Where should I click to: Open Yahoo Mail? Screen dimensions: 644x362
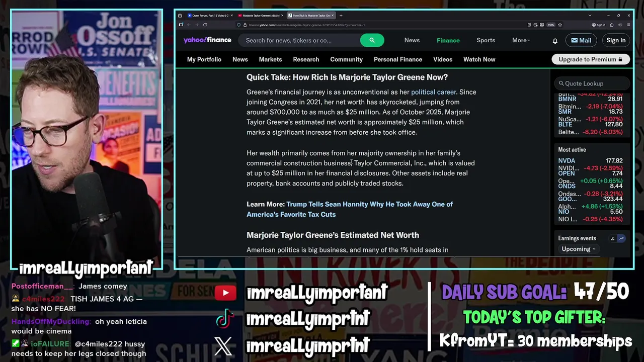pyautogui.click(x=581, y=40)
